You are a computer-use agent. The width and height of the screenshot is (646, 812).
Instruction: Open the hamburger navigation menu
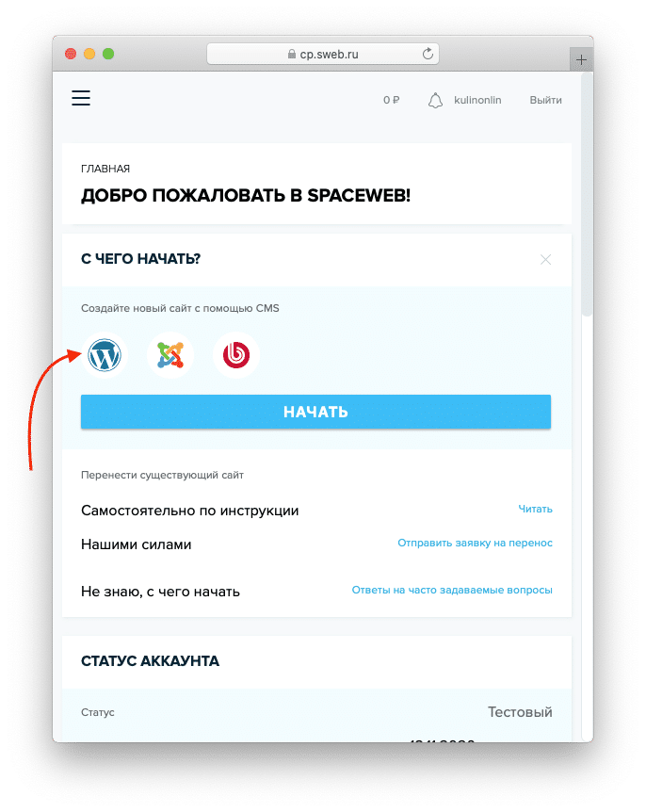(81, 98)
